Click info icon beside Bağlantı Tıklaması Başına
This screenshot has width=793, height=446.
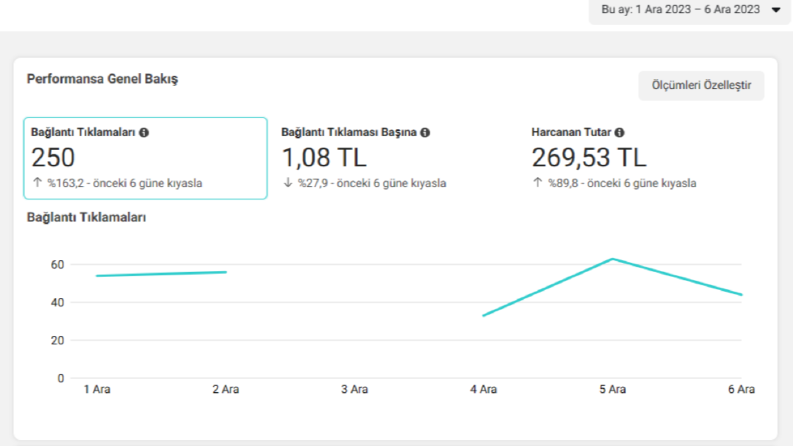point(425,132)
